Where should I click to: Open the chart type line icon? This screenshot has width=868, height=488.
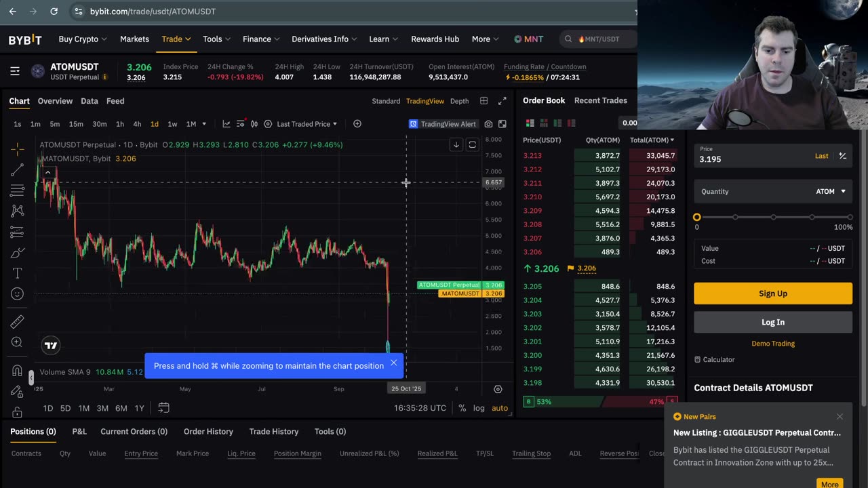pos(227,124)
